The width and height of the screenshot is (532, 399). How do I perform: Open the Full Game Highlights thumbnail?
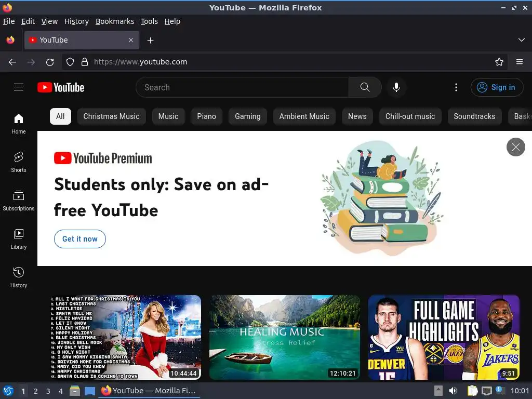coord(444,337)
